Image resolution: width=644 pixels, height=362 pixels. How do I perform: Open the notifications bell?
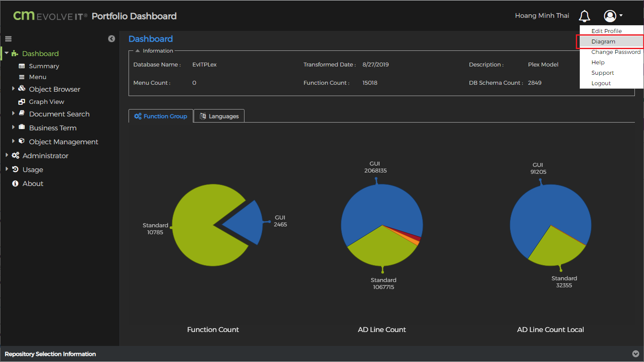coord(585,16)
